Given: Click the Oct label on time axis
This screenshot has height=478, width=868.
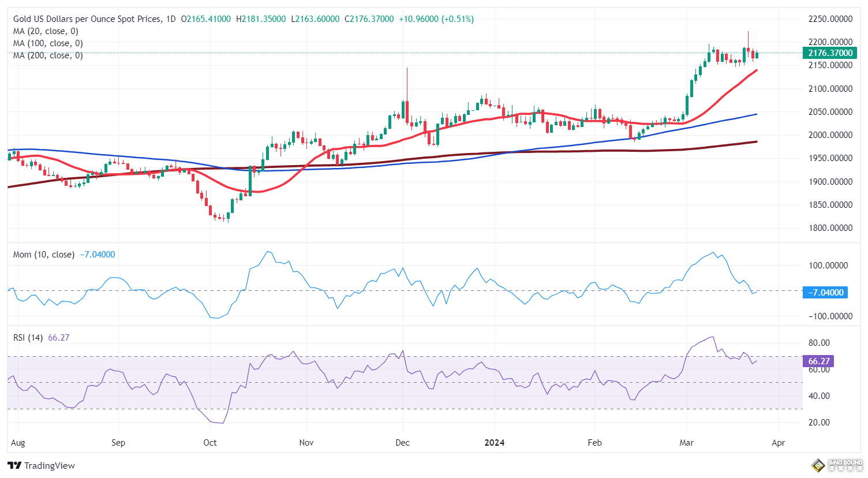Looking at the screenshot, I should 210,443.
